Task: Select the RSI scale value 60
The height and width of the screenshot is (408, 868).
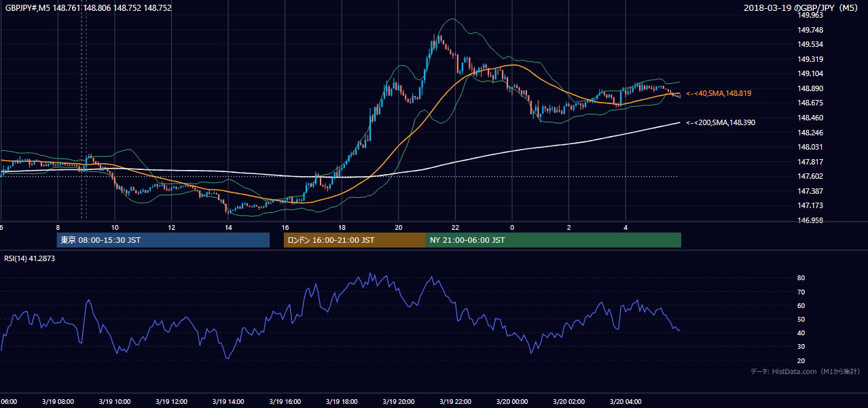Action: pos(801,305)
